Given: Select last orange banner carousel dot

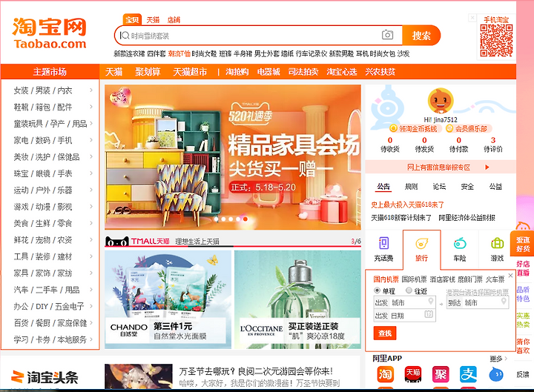Looking at the screenshot, I should tap(245, 219).
